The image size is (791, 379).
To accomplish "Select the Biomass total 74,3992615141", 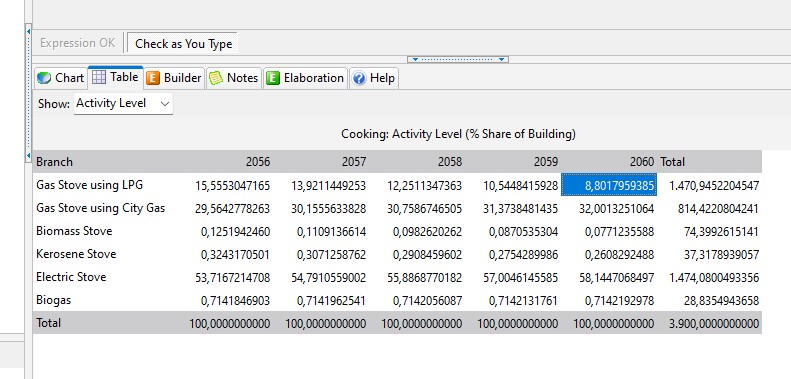I will pos(721,232).
